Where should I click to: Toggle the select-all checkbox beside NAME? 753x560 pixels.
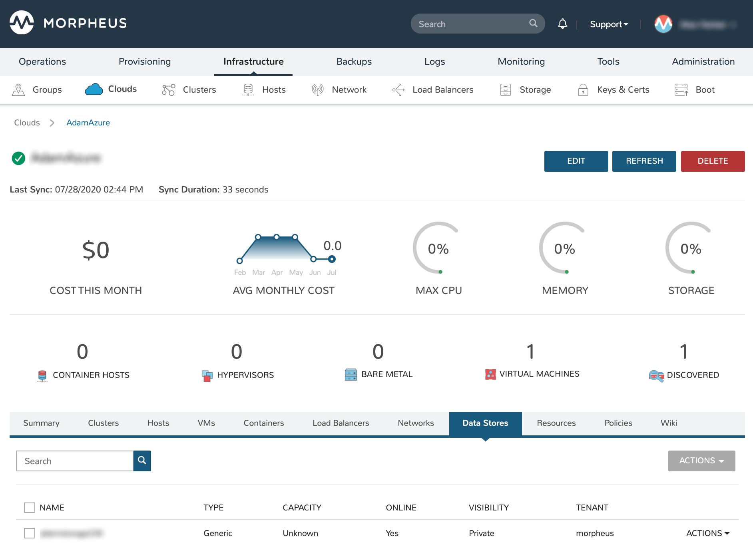(30, 508)
